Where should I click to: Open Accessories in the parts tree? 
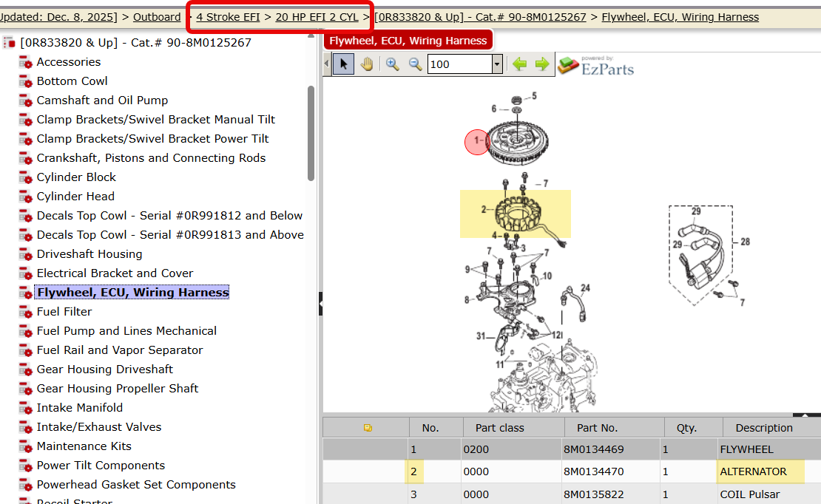click(69, 62)
